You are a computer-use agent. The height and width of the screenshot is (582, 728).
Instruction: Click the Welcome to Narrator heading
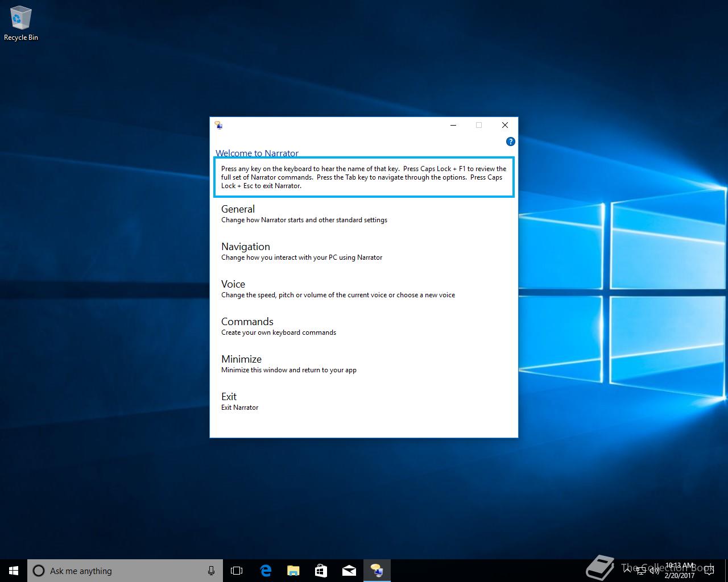[257, 153]
